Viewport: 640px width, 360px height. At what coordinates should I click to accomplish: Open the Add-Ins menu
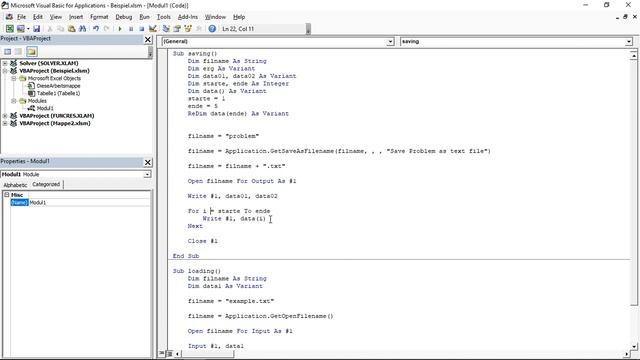pos(187,17)
